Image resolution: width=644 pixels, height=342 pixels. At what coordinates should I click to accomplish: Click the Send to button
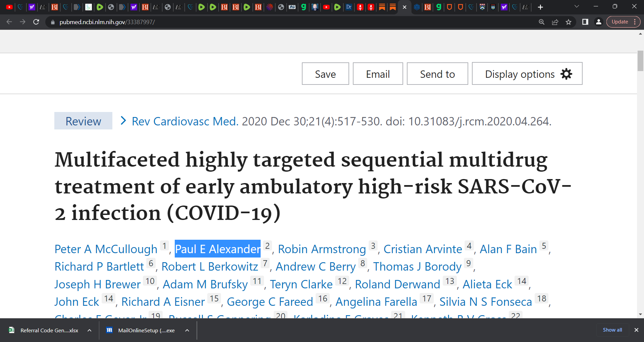click(437, 74)
